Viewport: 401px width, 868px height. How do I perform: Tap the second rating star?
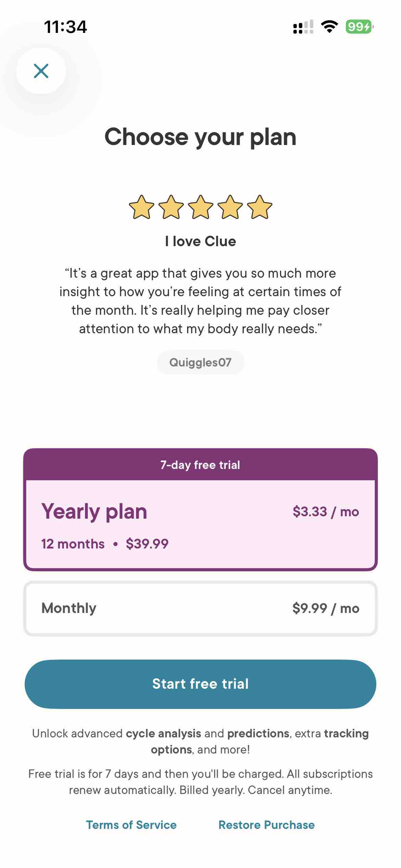click(x=171, y=207)
